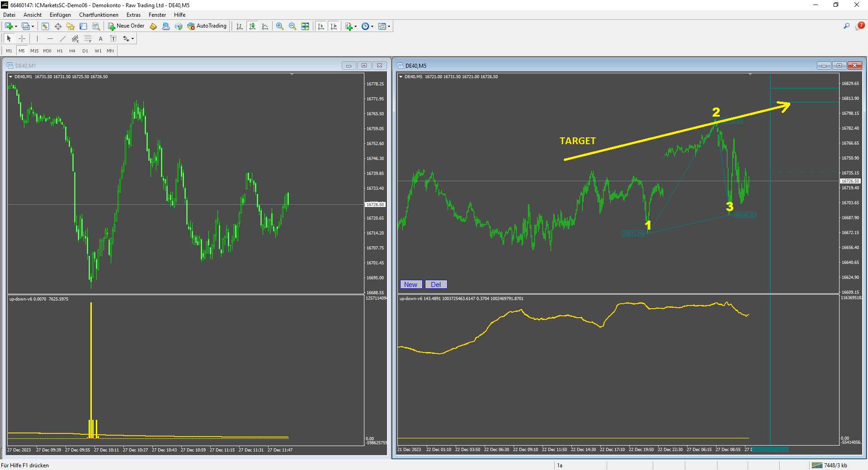Expand the DE40,M5 chart symbol triangle
The width and height of the screenshot is (868, 470).
click(x=401, y=77)
